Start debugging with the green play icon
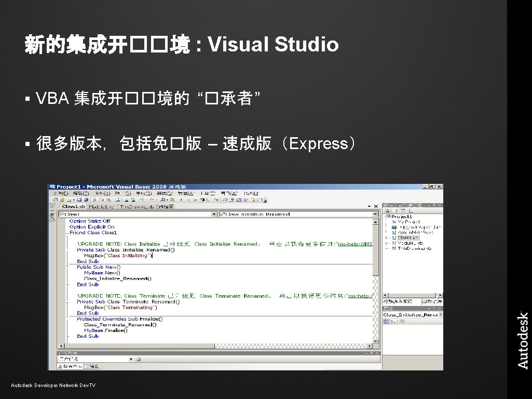532x399 pixels. pyautogui.click(x=181, y=200)
